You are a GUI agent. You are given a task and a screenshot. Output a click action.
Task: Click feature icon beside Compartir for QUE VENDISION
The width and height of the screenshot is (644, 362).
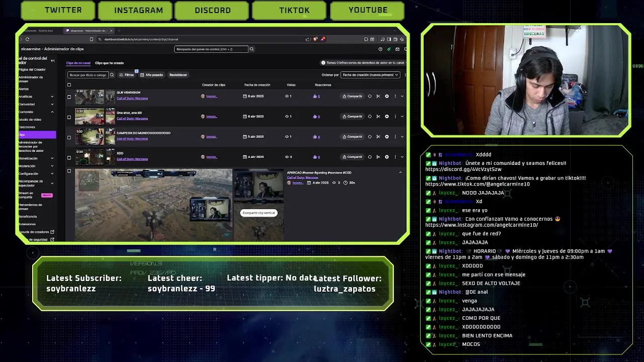pos(370,96)
